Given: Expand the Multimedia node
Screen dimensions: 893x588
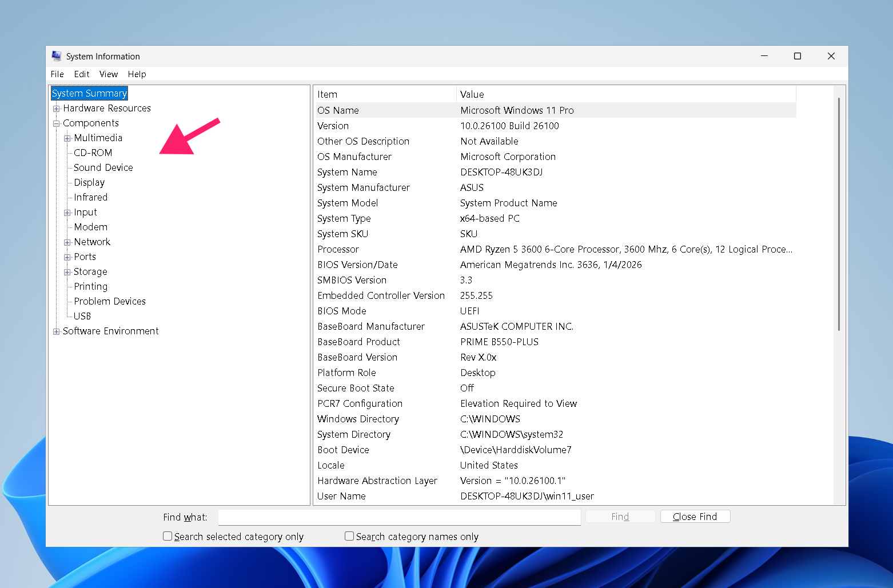Looking at the screenshot, I should [67, 138].
